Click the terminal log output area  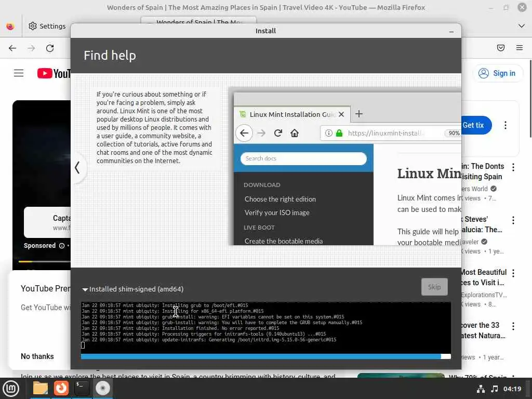coord(265,327)
